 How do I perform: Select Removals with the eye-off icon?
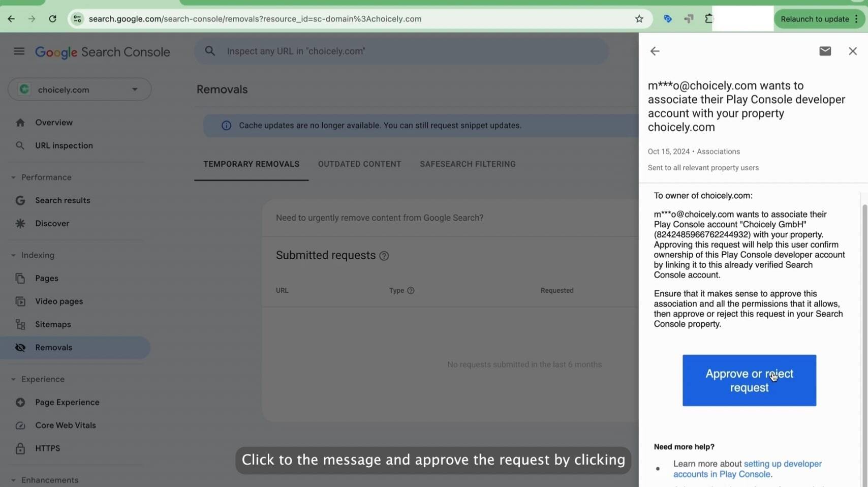(54, 347)
